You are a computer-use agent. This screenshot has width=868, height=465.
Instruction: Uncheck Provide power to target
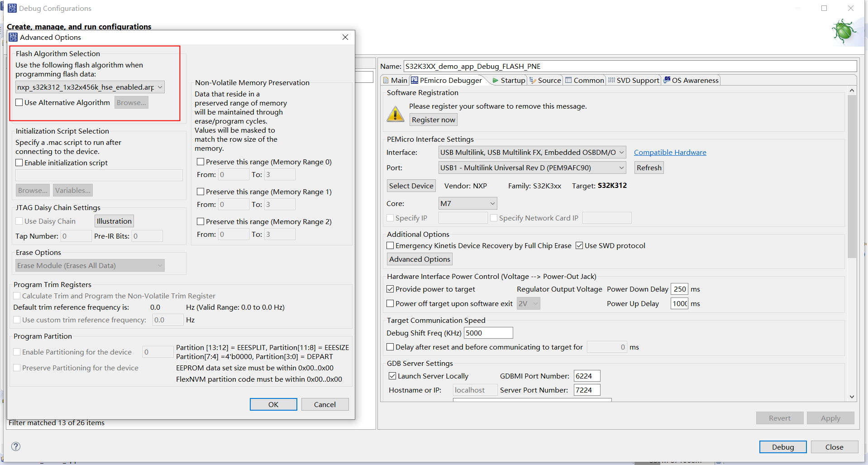point(390,289)
